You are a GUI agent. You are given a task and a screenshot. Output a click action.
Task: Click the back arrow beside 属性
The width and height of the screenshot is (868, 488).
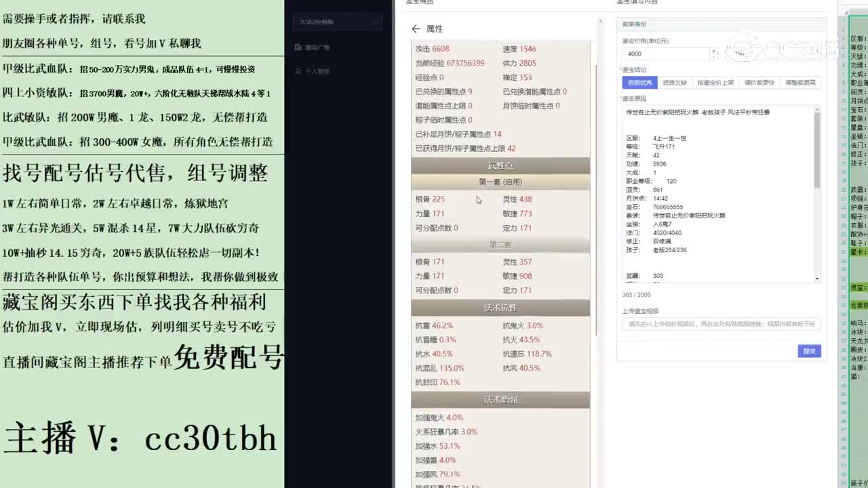416,29
